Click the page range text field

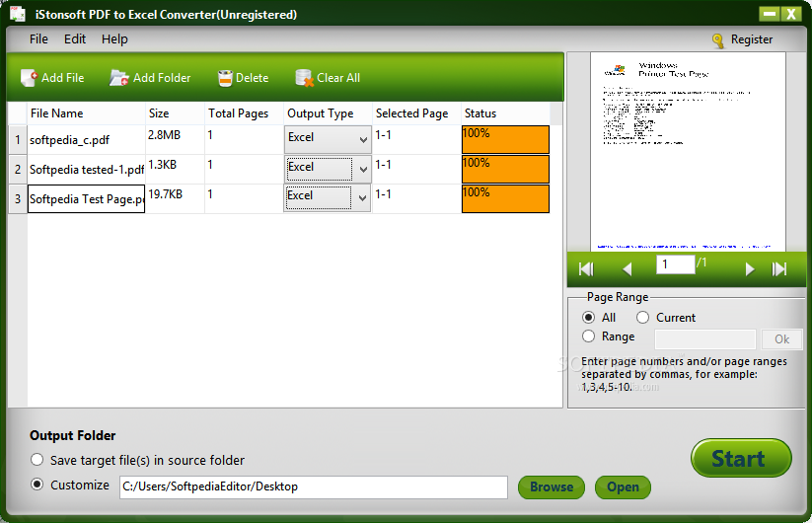coord(705,339)
